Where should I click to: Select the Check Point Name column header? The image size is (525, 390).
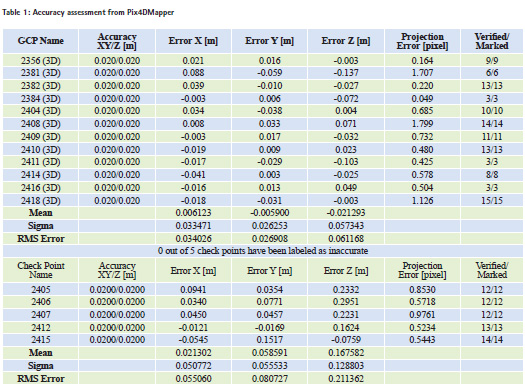point(41,270)
